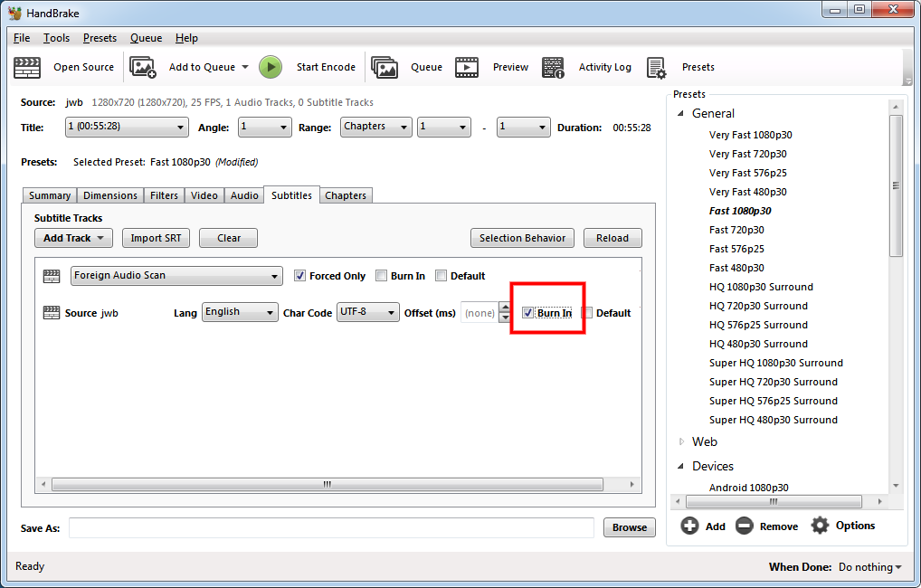The image size is (921, 588).
Task: Select the Fast 720p30 preset
Action: tap(736, 231)
